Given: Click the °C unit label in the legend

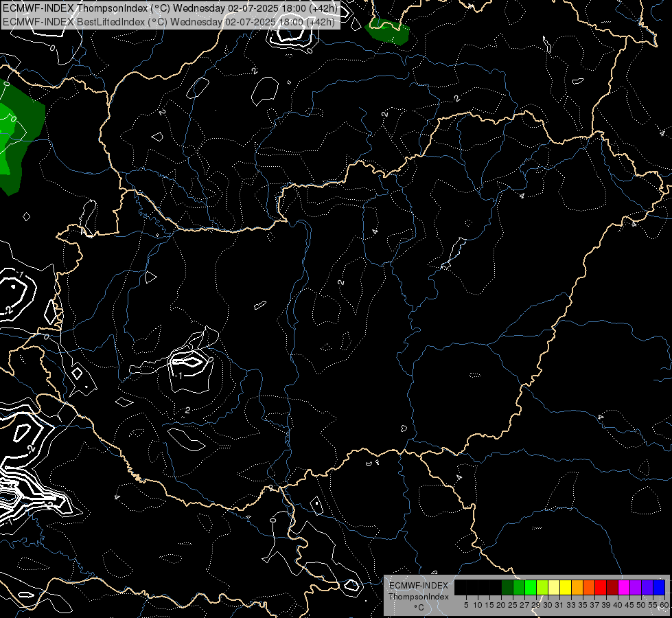Looking at the screenshot, I should 419,607.
